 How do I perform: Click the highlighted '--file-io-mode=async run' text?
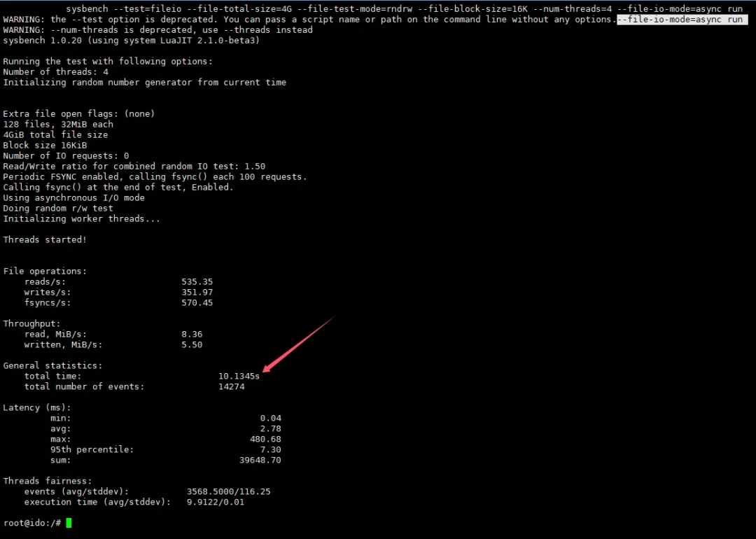(682, 20)
